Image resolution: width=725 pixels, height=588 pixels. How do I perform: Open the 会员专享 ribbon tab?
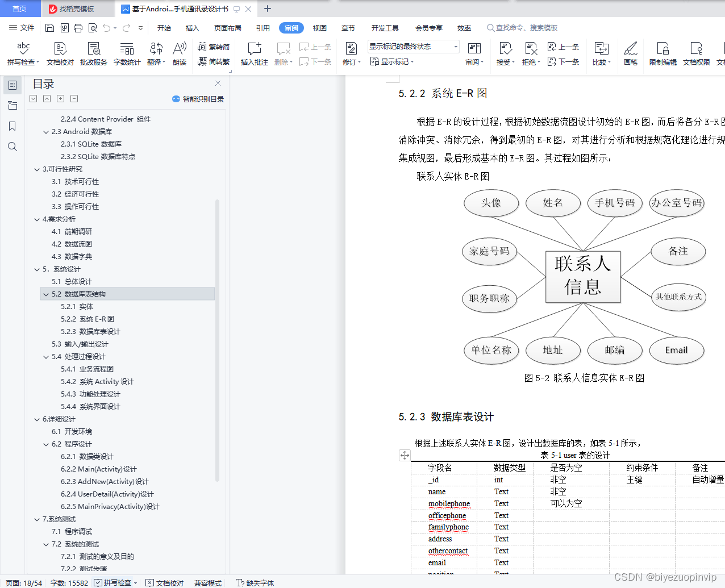[429, 28]
